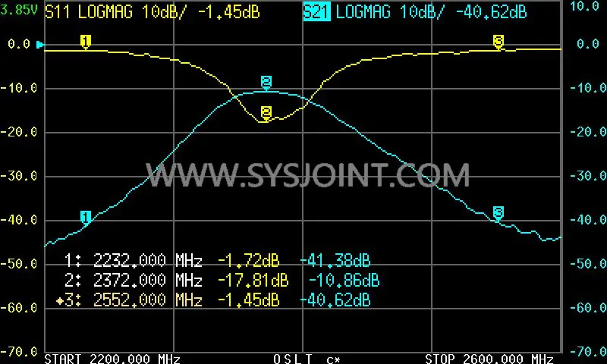The height and width of the screenshot is (364, 607).
Task: Click the S21 value -10.86dB
Action: point(344,280)
